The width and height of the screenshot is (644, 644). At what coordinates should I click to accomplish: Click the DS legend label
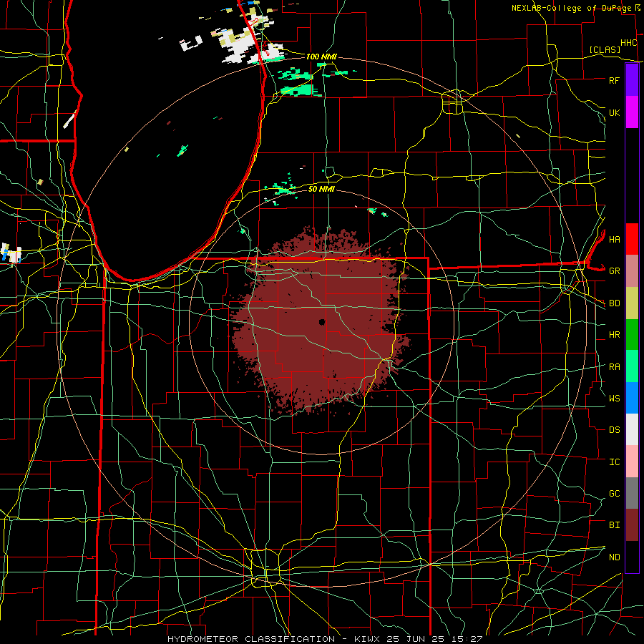(614, 430)
